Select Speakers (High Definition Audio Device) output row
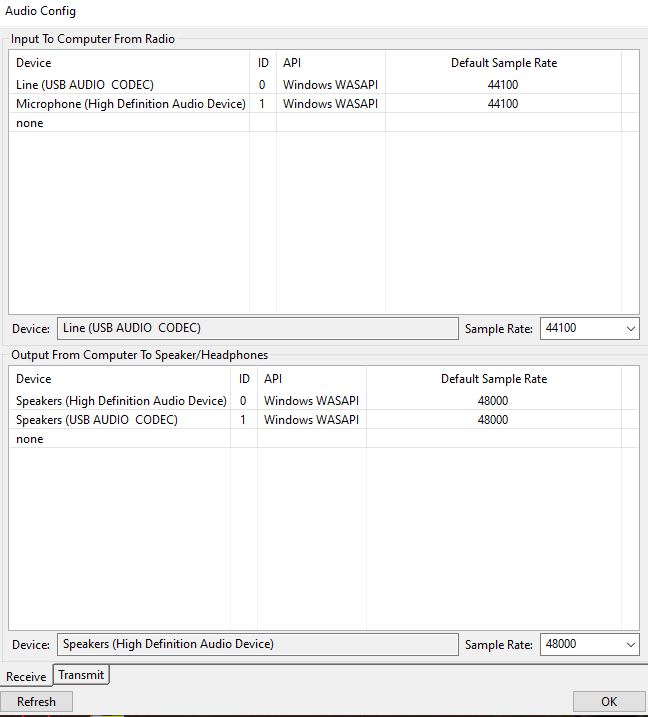Image resolution: width=648 pixels, height=717 pixels. coord(121,401)
